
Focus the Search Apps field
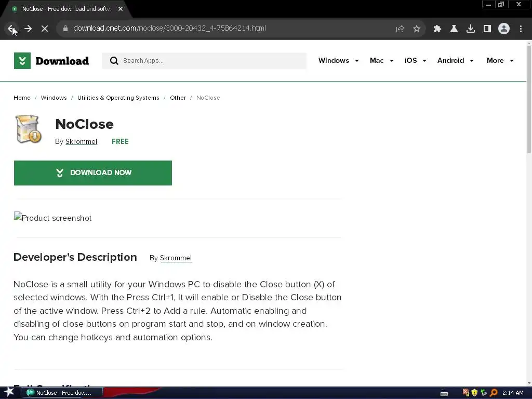coord(204,61)
